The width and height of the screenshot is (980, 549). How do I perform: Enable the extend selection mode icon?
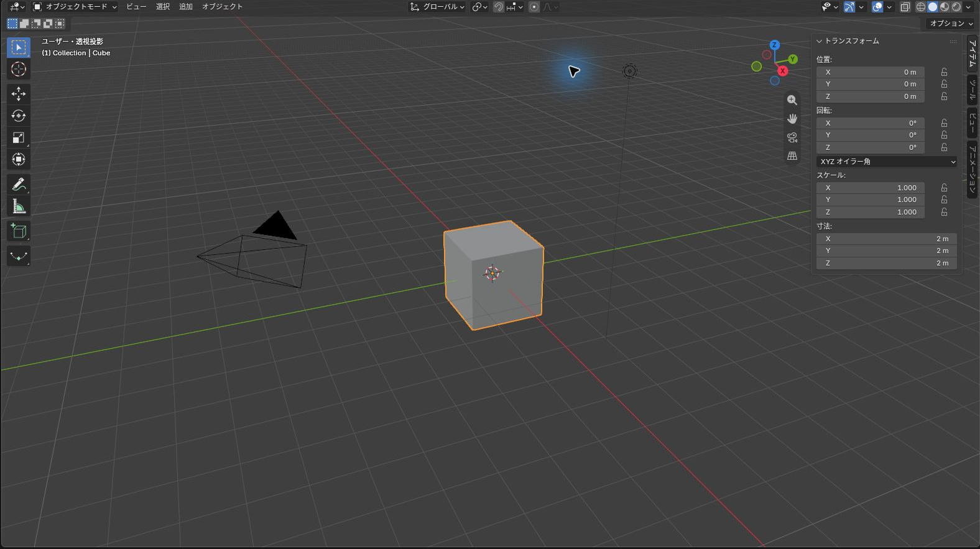click(24, 24)
